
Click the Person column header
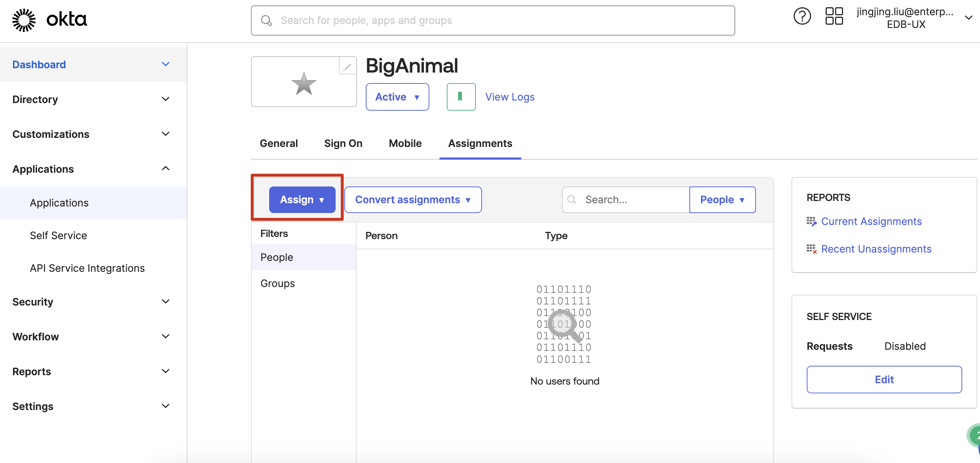(x=381, y=236)
